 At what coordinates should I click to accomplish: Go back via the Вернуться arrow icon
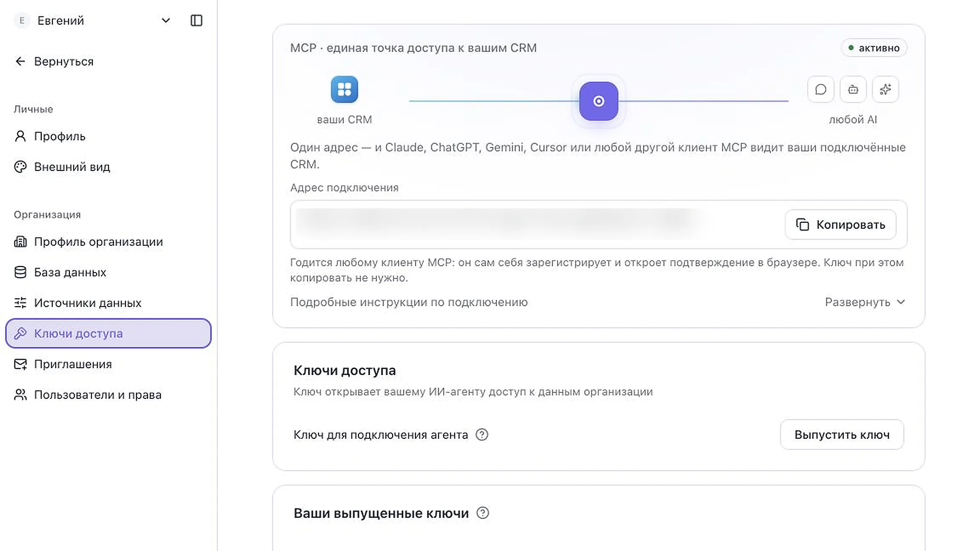pyautogui.click(x=20, y=61)
